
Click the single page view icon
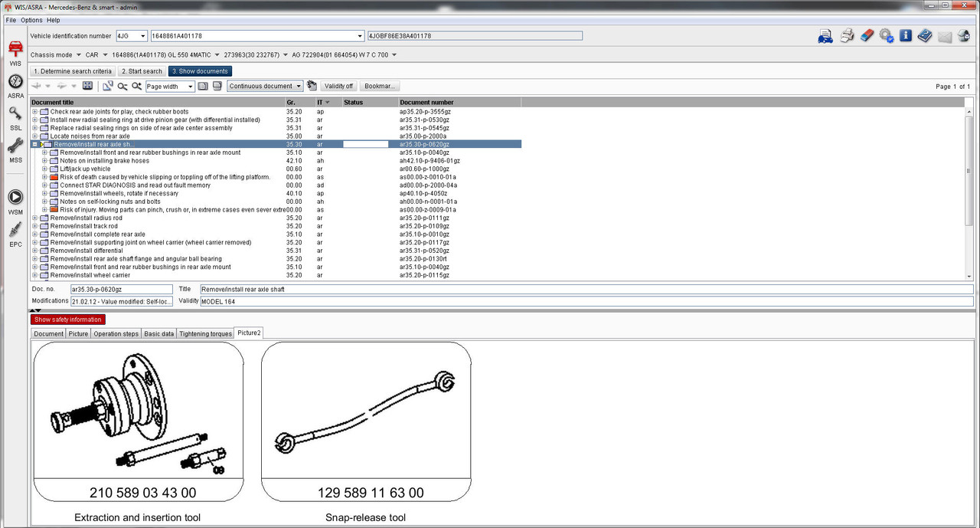pos(204,86)
